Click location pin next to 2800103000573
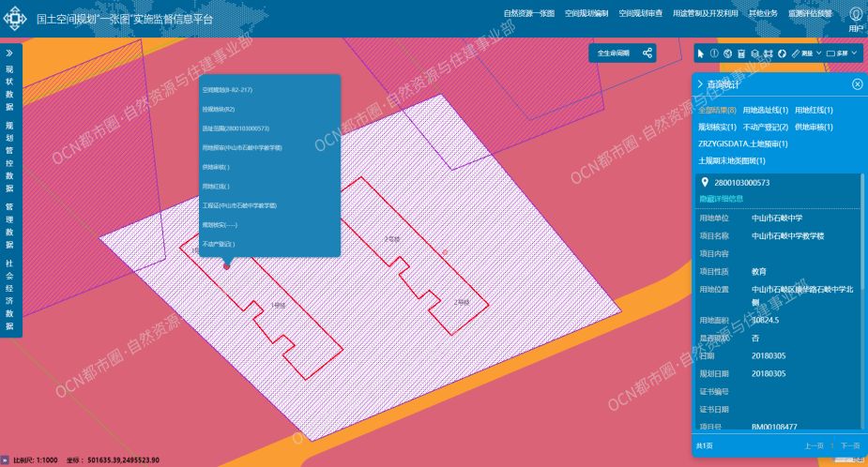Screen dimensions: 868x467 [705, 182]
